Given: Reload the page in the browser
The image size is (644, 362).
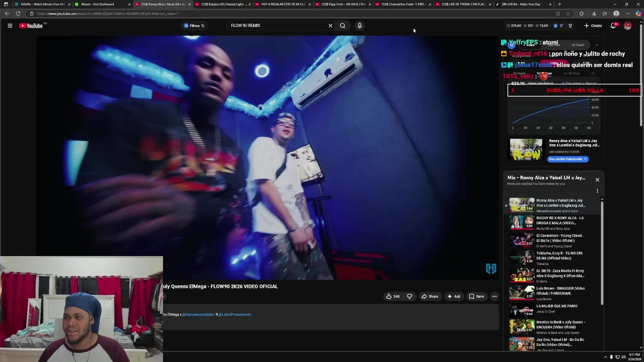Looking at the screenshot, I should click(x=18, y=14).
